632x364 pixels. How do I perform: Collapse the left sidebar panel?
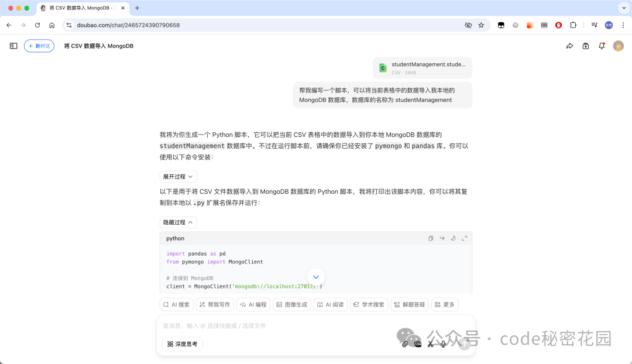pyautogui.click(x=13, y=45)
